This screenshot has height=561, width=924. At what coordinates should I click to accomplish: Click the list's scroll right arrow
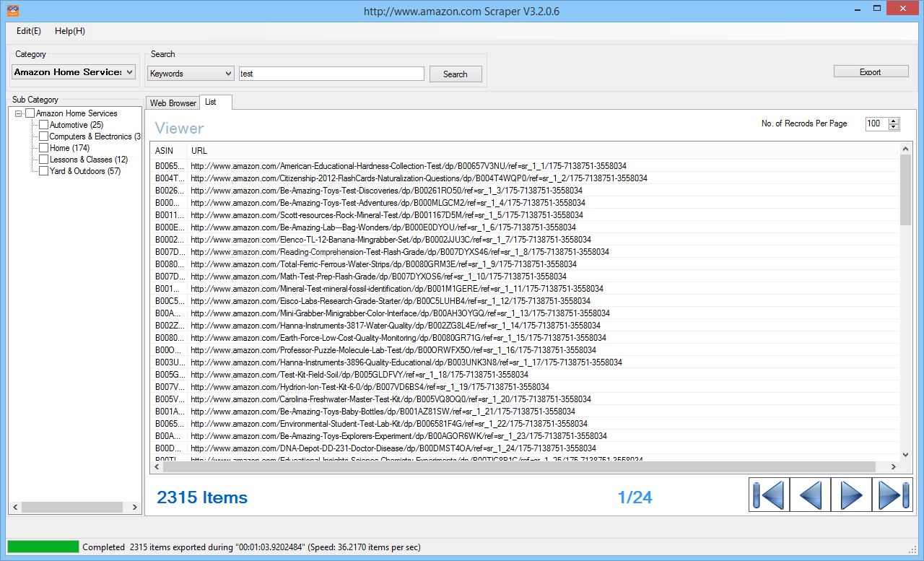click(x=895, y=467)
